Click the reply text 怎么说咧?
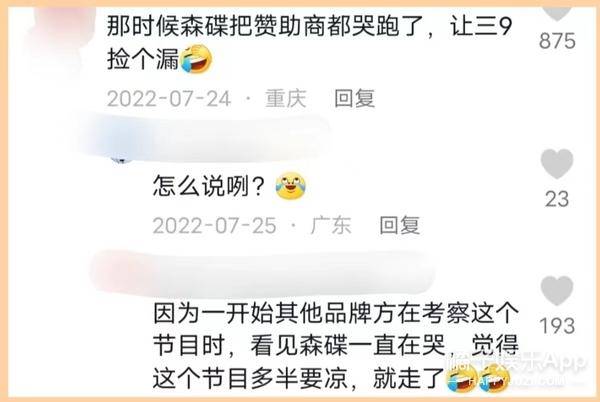The height and width of the screenshot is (402, 600). point(209,186)
